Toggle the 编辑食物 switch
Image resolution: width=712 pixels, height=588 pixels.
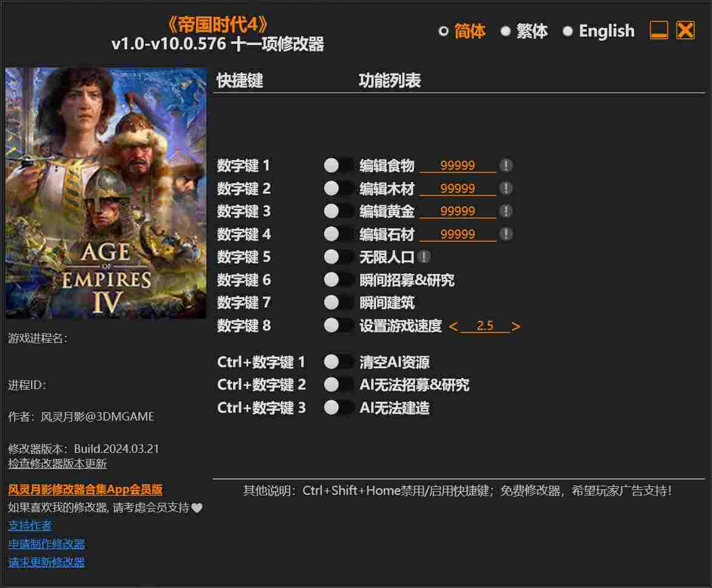(338, 166)
